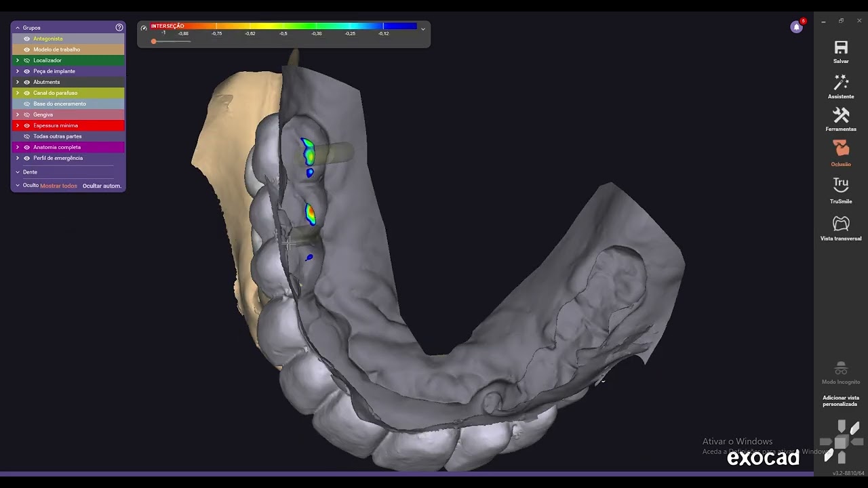Select the Modelo de trabalho label
This screenshot has width=868, height=488.
(x=57, y=49)
